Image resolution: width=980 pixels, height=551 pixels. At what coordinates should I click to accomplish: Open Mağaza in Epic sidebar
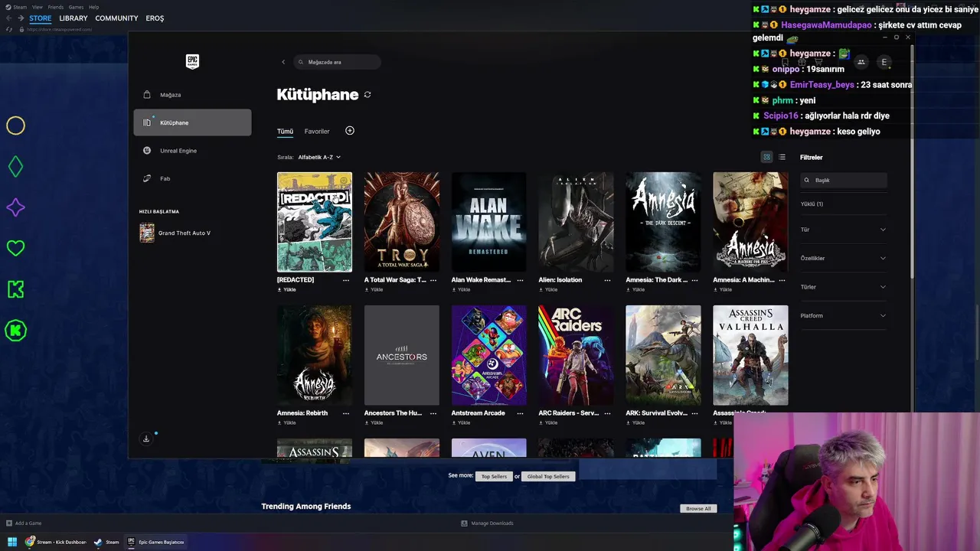(192, 95)
